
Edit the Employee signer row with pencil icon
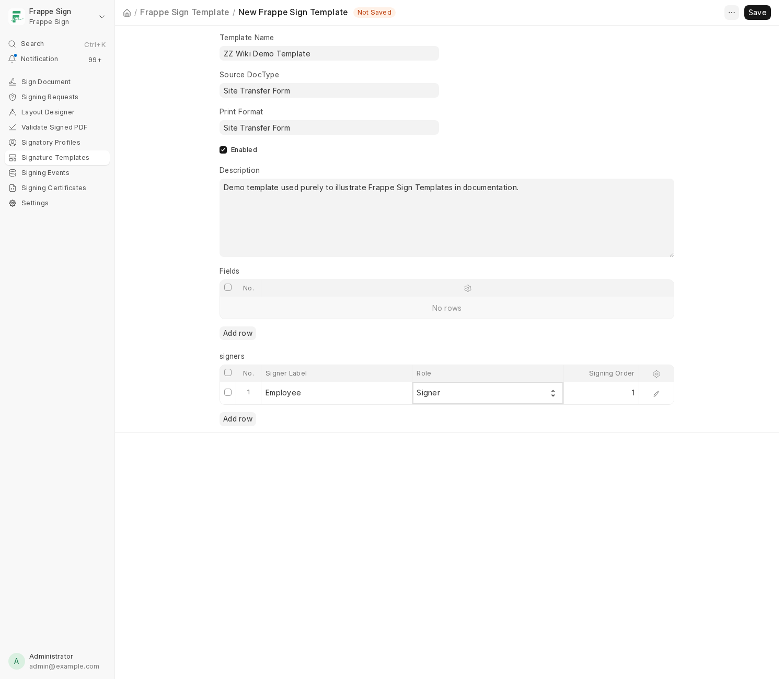coord(656,394)
